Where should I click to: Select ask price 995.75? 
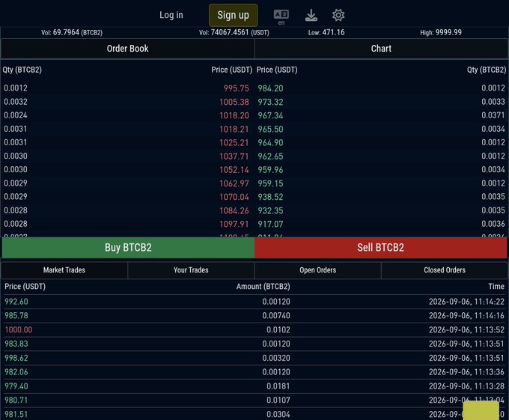[236, 88]
